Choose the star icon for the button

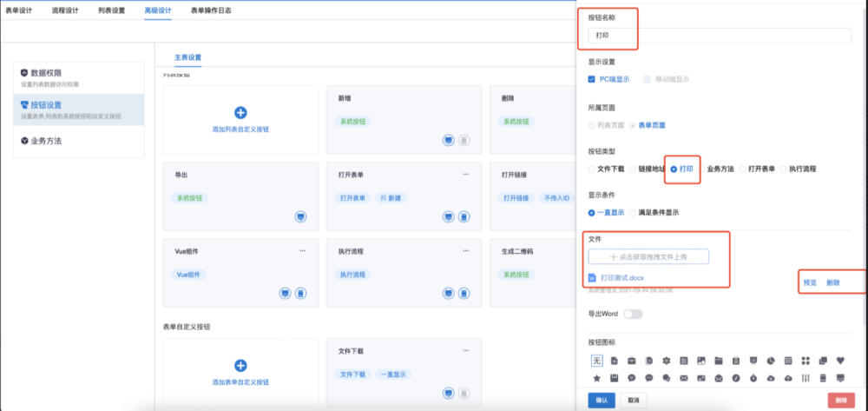(x=597, y=378)
